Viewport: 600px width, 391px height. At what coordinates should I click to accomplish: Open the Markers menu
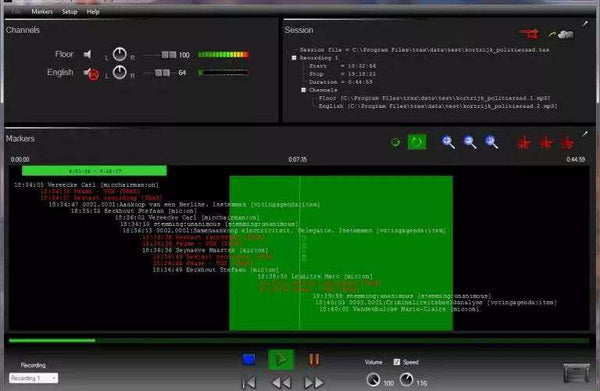coord(42,12)
